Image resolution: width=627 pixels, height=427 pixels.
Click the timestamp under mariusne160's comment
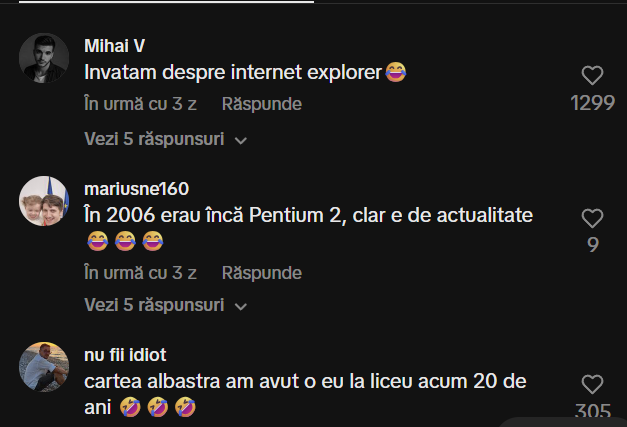point(140,273)
